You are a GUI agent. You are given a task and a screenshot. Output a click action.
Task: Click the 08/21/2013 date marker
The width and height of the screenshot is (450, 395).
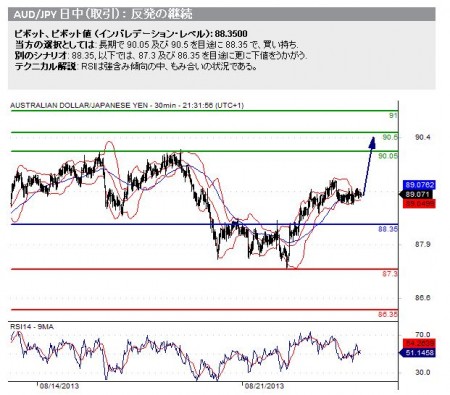(x=264, y=386)
